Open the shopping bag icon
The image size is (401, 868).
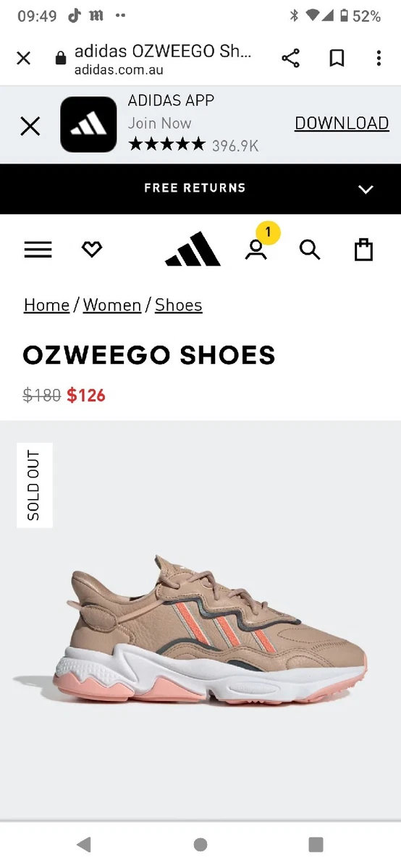pos(363,250)
